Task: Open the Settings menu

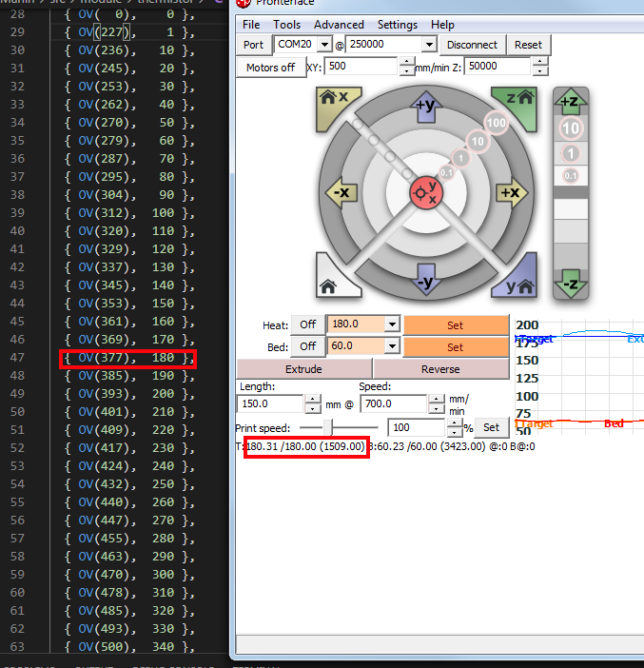Action: pos(397,25)
